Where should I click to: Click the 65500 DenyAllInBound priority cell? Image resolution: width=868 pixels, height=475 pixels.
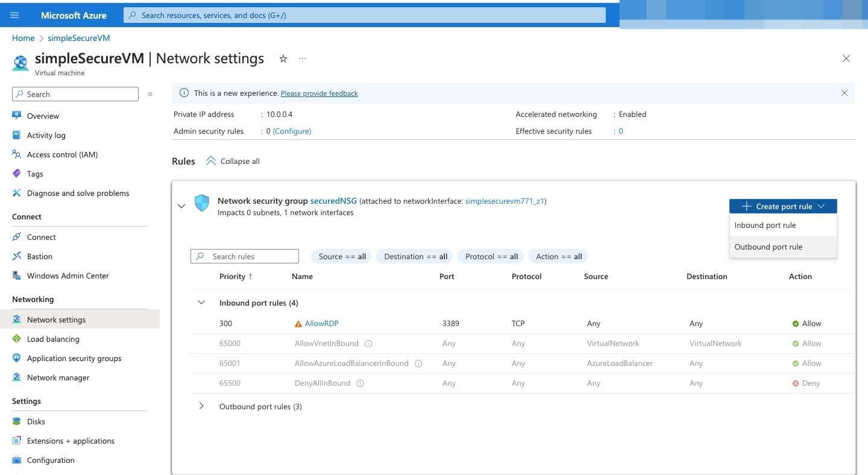[230, 383]
